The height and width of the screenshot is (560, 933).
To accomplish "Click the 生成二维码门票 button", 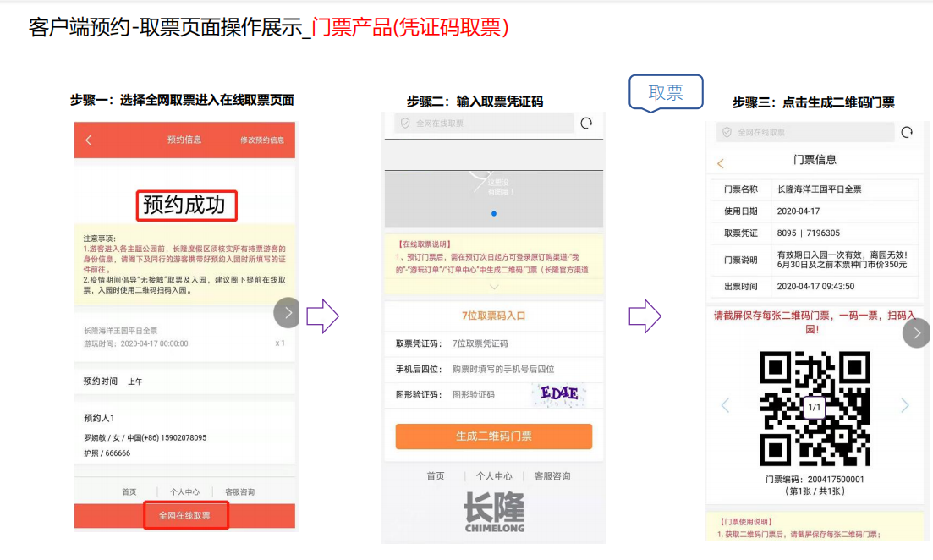I will pos(494,436).
